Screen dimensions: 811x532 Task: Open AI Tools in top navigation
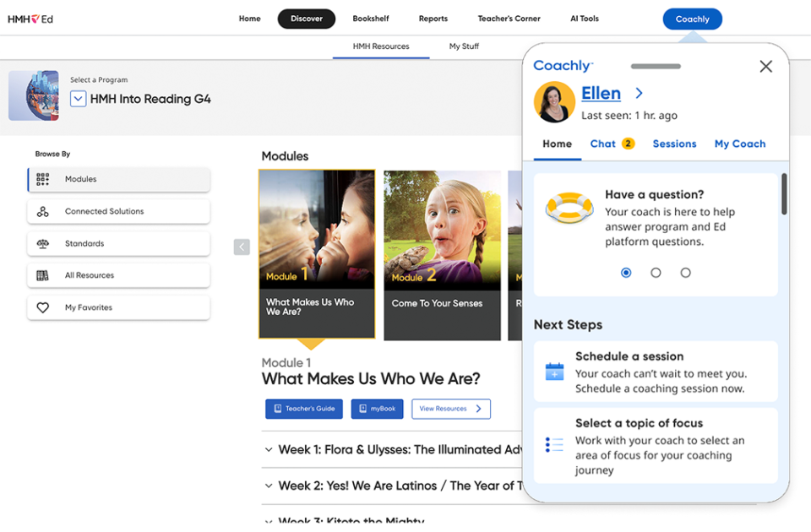[x=585, y=19]
